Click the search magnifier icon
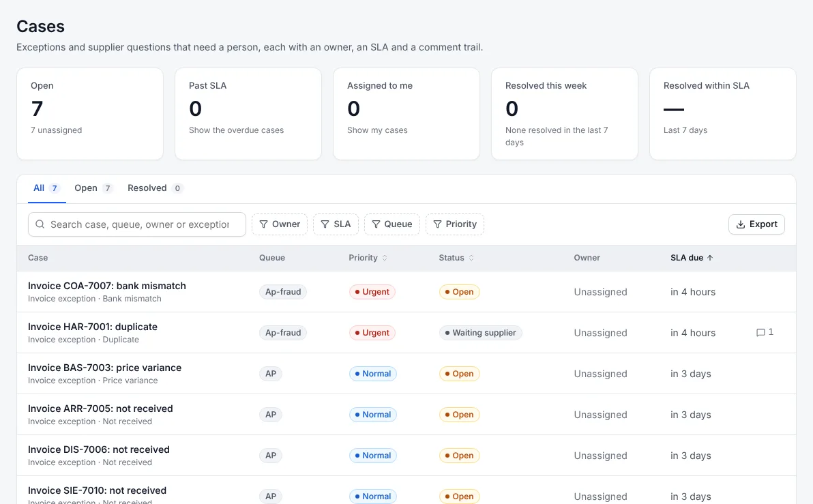This screenshot has width=813, height=504. click(x=40, y=224)
